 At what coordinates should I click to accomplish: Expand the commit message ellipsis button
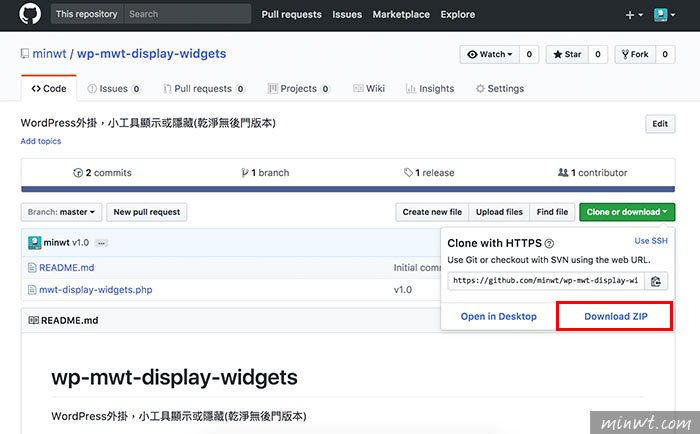(101, 243)
